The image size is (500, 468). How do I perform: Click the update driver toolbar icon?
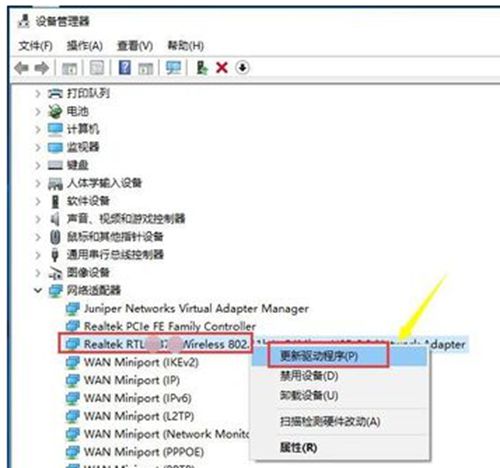(x=202, y=68)
